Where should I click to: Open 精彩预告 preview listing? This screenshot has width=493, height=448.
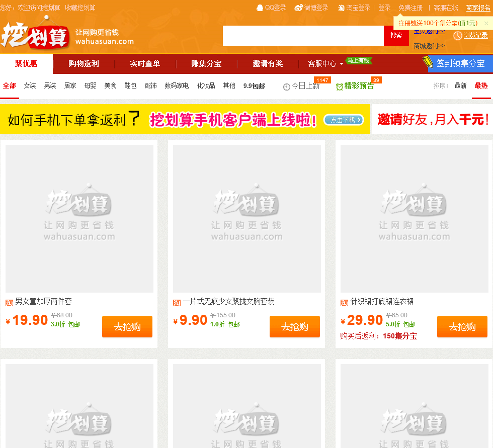click(359, 85)
